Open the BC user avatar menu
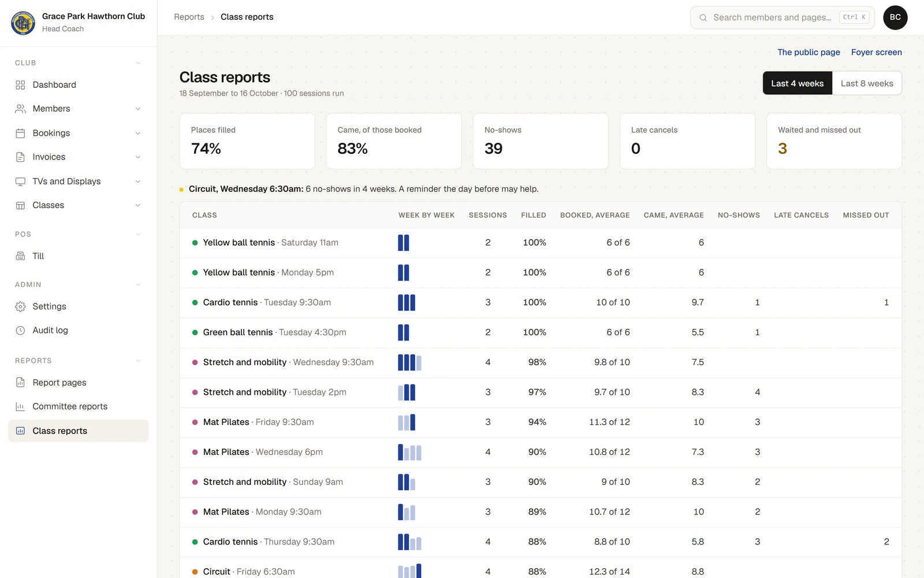 [895, 17]
